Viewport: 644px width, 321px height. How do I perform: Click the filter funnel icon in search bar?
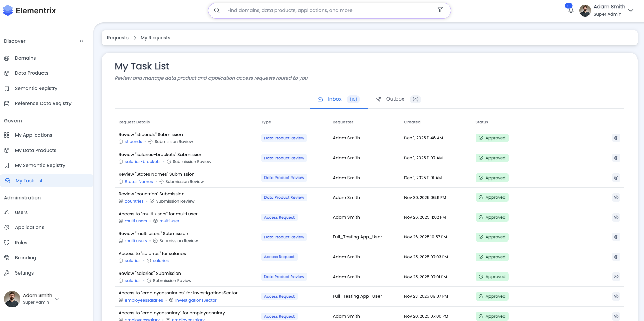tap(440, 10)
